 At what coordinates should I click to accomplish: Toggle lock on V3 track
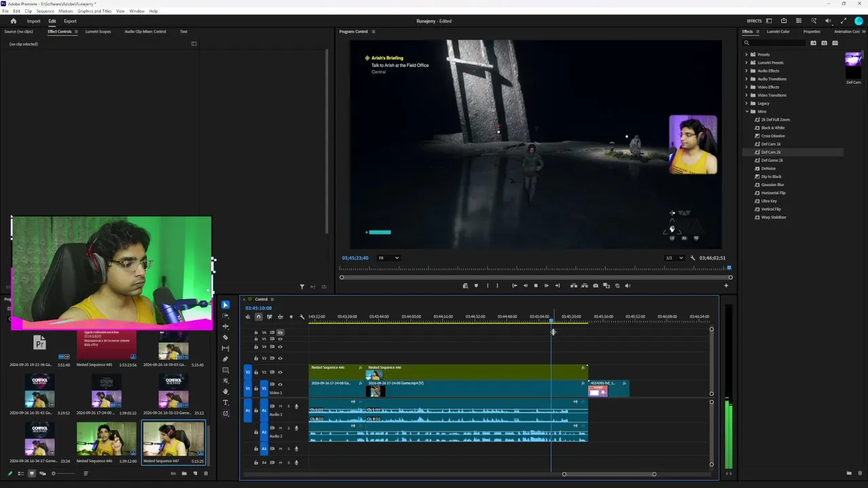256,358
